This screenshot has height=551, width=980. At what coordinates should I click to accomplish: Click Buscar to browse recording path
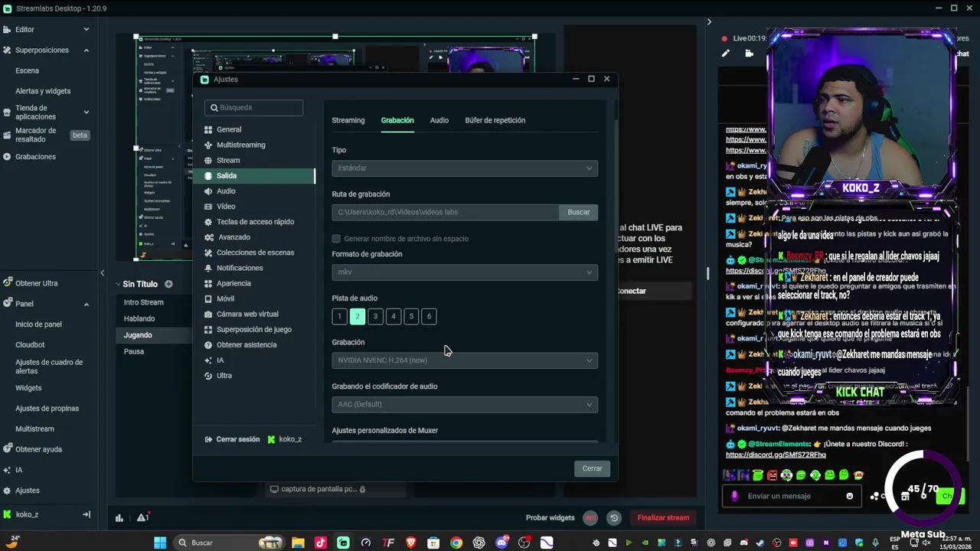579,212
